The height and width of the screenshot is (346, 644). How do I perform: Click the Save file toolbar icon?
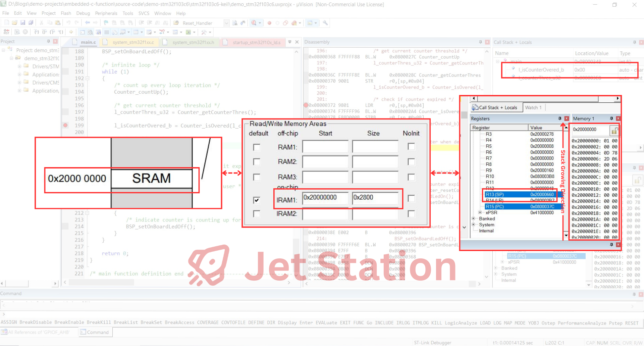click(23, 23)
